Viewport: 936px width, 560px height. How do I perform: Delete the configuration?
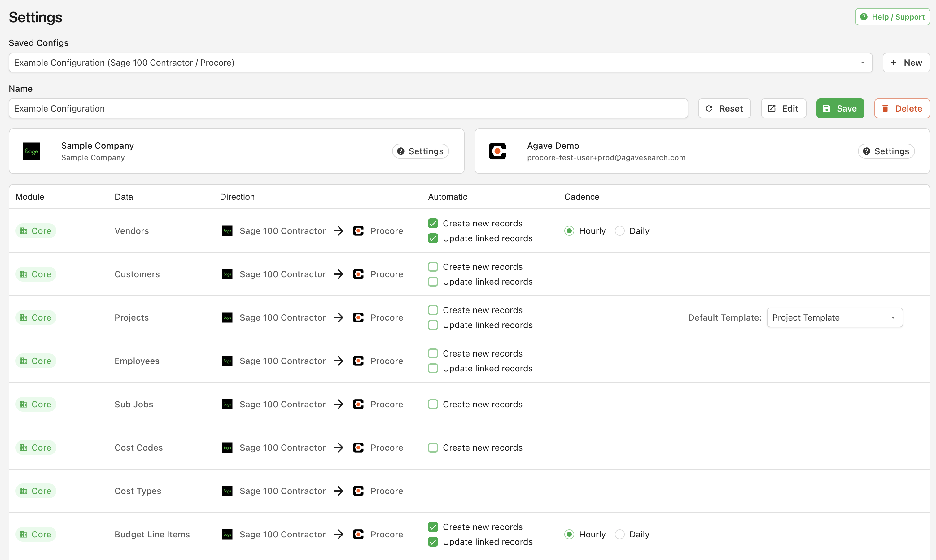(x=902, y=108)
